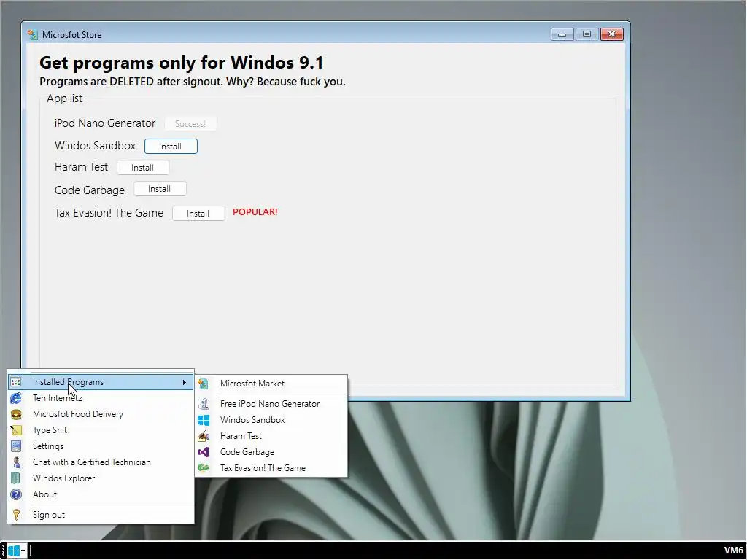Viewport: 747px width, 560px height.
Task: Launch Windos Sandbox from submenu
Action: pyautogui.click(x=271, y=420)
